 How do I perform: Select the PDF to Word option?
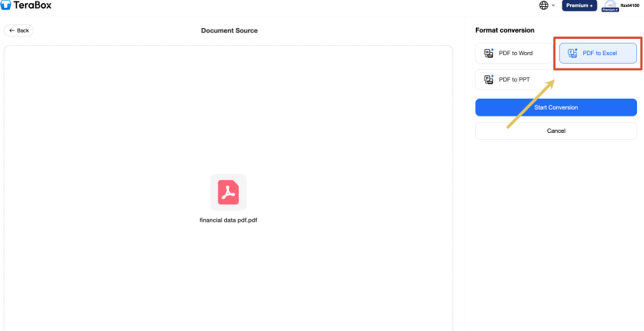tap(514, 54)
